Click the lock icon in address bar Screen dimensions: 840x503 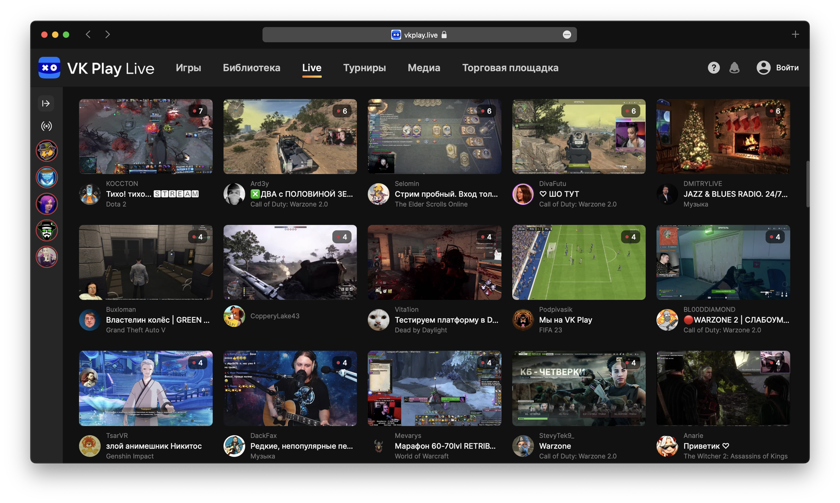(444, 35)
